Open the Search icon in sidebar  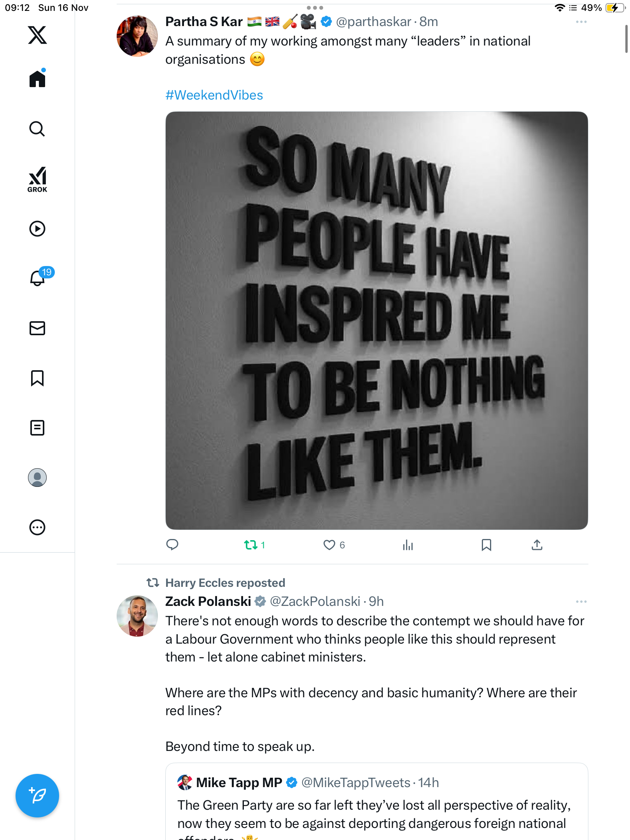click(x=37, y=129)
